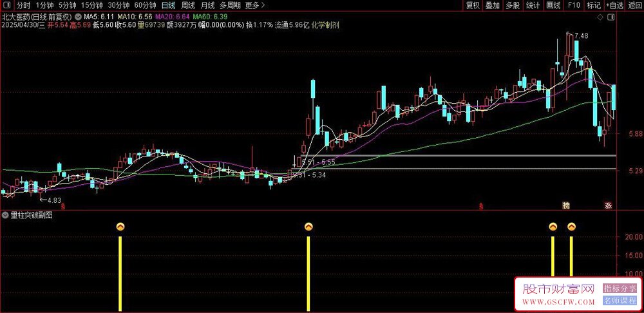Viewport: 644px width, 313px height.
Task: Click the latest breakout arrow signal icon
Action: 571,227
